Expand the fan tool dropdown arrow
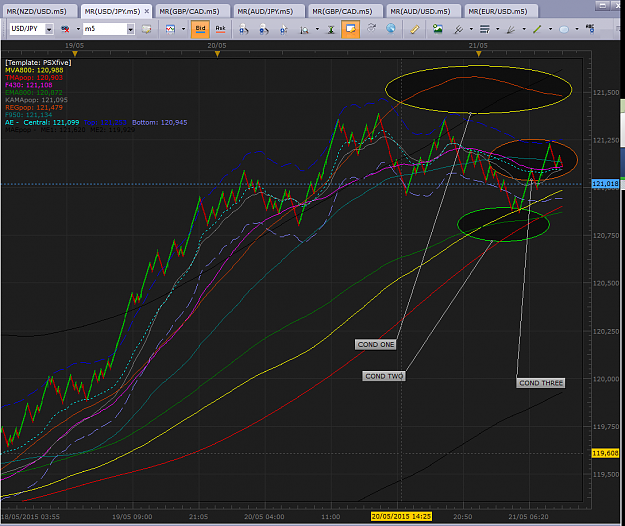The width and height of the screenshot is (625, 526). click(524, 29)
